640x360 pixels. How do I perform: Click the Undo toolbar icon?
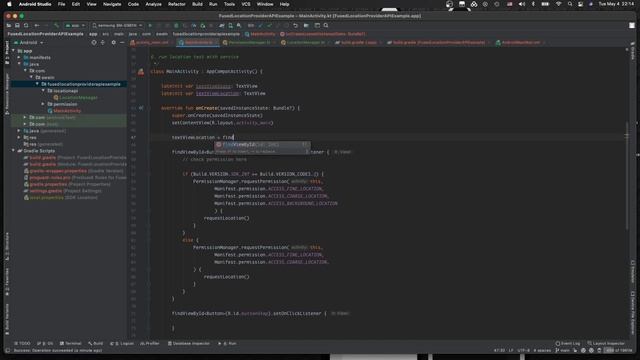[296, 25]
